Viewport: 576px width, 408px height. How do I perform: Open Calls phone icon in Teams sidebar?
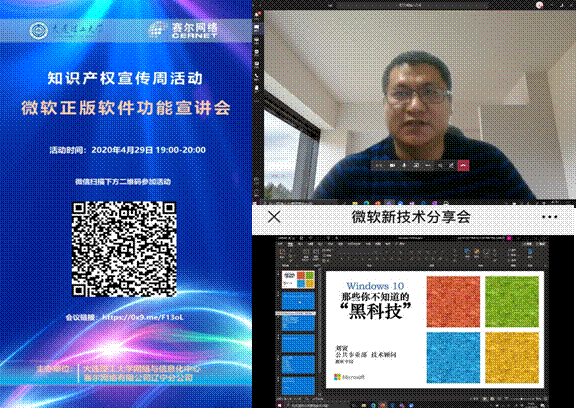point(258,76)
